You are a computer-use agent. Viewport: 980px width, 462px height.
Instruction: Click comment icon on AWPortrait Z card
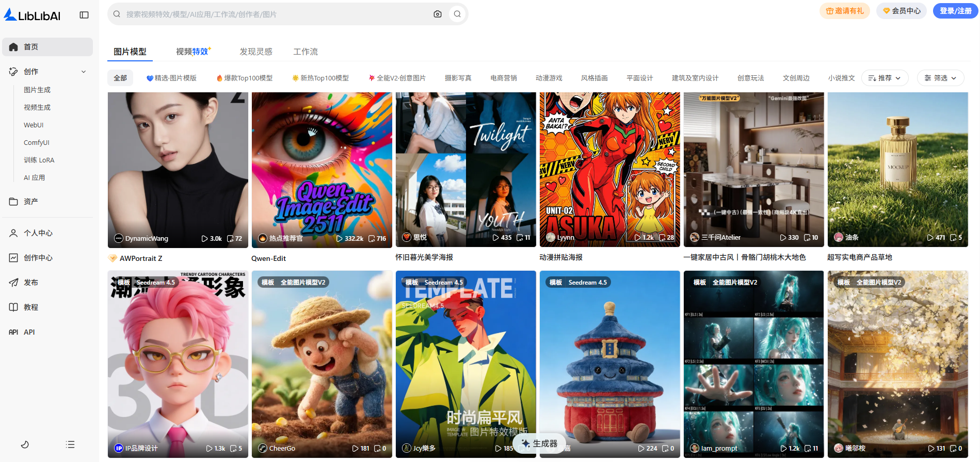(x=230, y=239)
